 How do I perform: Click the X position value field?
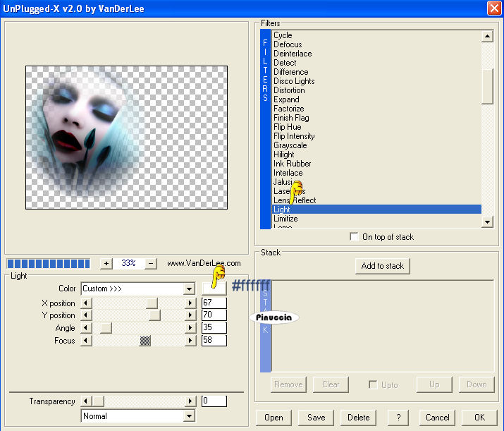click(x=214, y=303)
